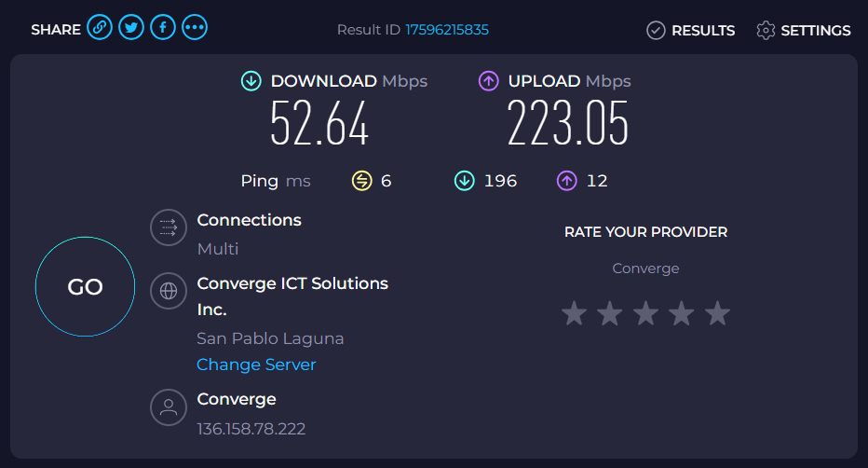The width and height of the screenshot is (868, 468).
Task: Click the globe server icon
Action: pyautogui.click(x=169, y=290)
